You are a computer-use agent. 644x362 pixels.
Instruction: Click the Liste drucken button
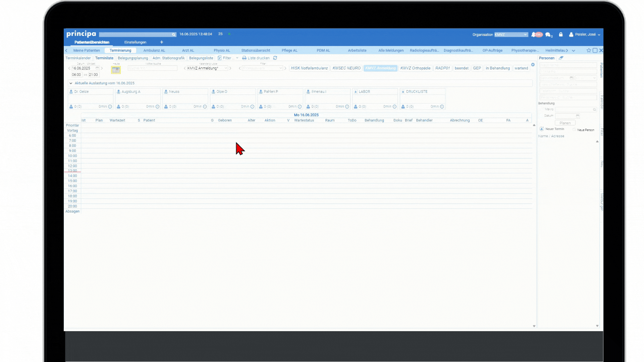(x=256, y=58)
